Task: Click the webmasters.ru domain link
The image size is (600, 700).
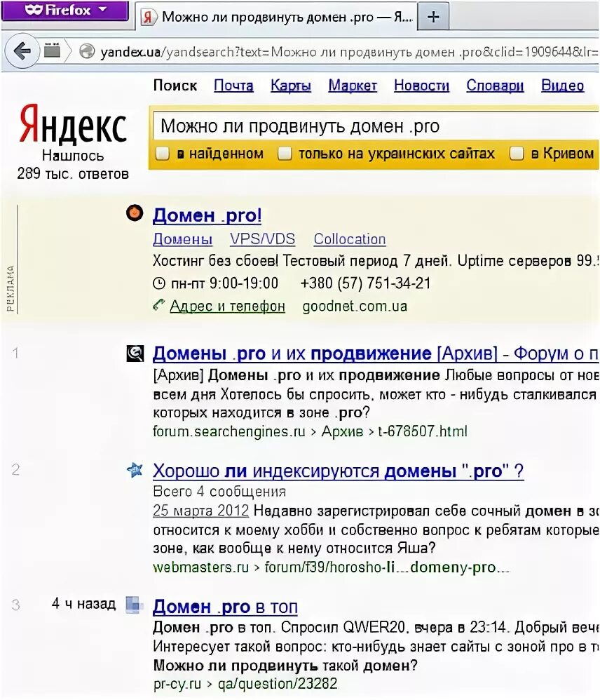Action: coord(200,567)
